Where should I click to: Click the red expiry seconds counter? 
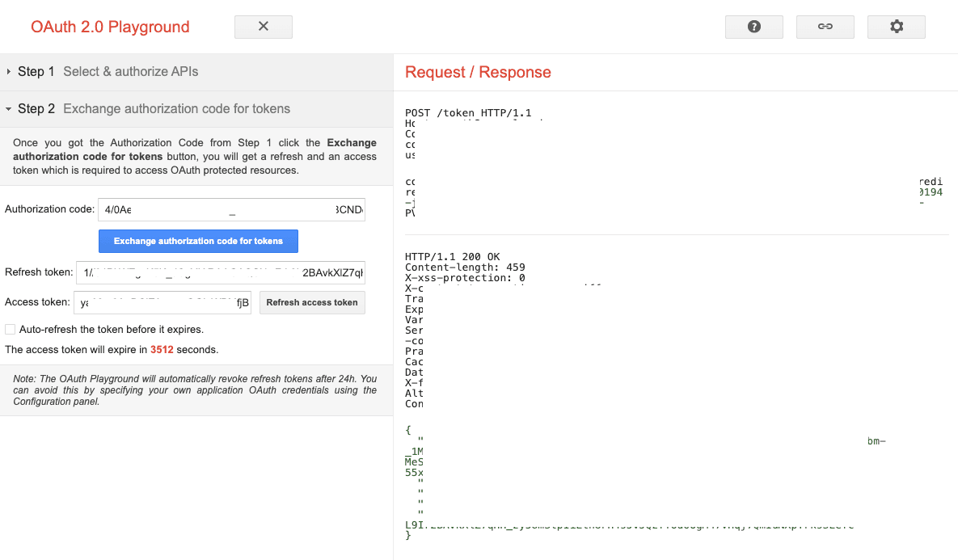pos(162,350)
